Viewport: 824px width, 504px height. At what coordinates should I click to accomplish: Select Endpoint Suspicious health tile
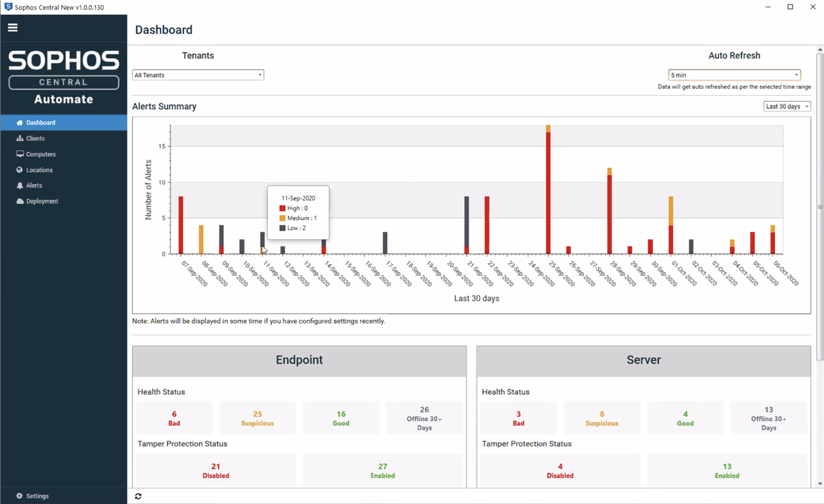coord(257,418)
